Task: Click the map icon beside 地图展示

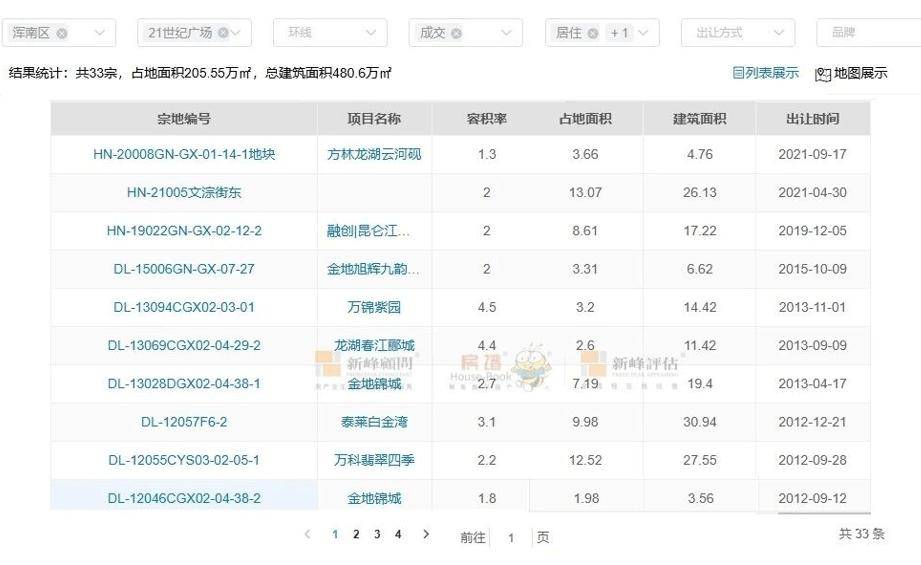Action: click(x=823, y=74)
